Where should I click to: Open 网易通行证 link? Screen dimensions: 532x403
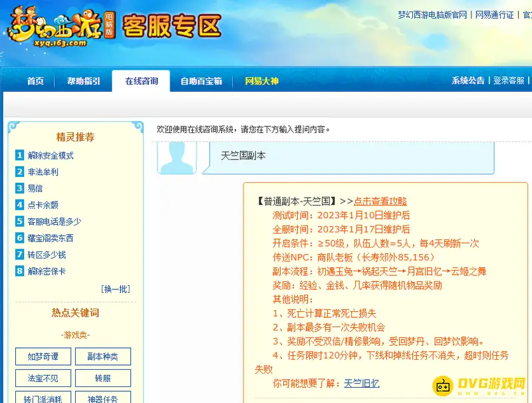coord(494,15)
